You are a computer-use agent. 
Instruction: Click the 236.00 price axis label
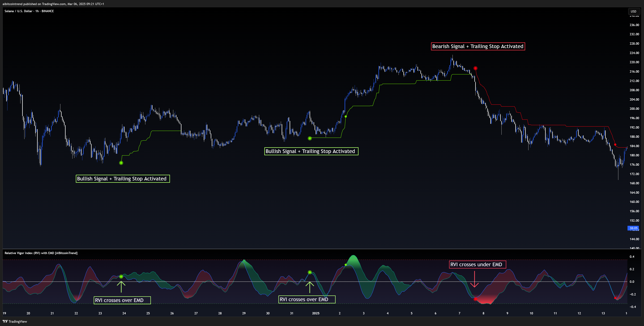click(x=634, y=25)
